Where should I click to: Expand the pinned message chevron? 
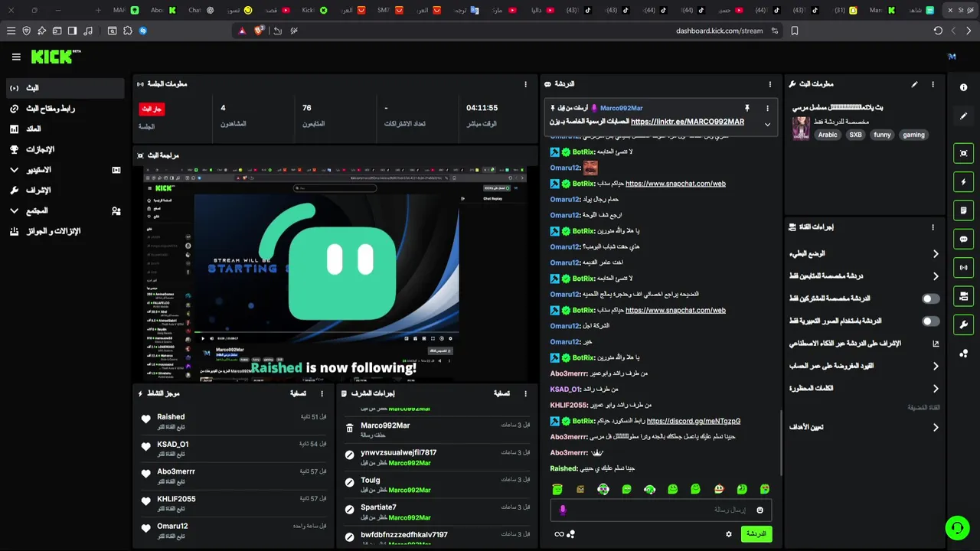[x=767, y=124]
